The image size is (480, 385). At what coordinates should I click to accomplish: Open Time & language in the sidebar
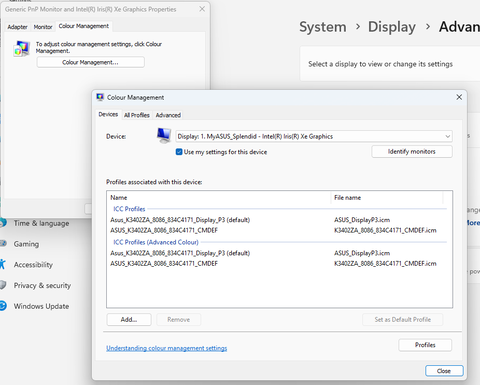point(41,223)
